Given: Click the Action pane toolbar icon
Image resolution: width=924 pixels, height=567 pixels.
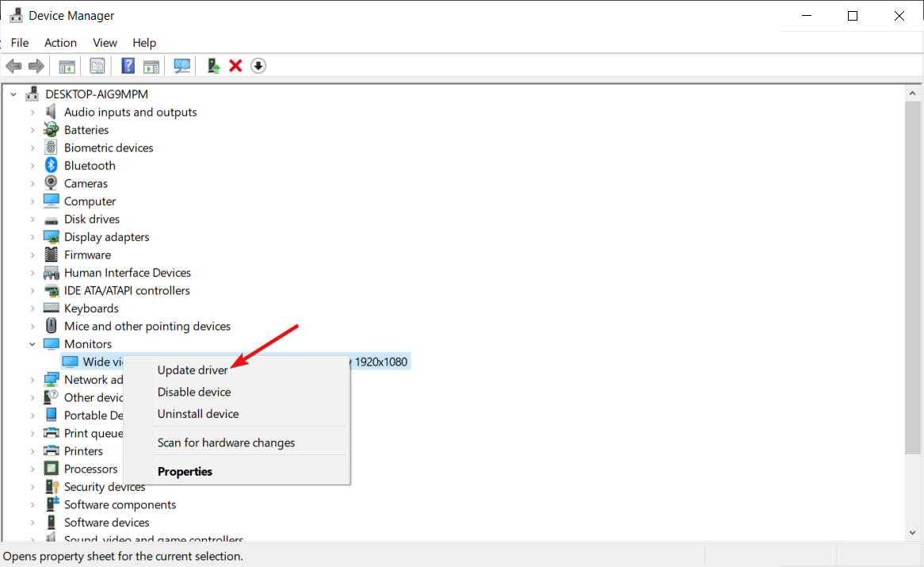Looking at the screenshot, I should 151,66.
